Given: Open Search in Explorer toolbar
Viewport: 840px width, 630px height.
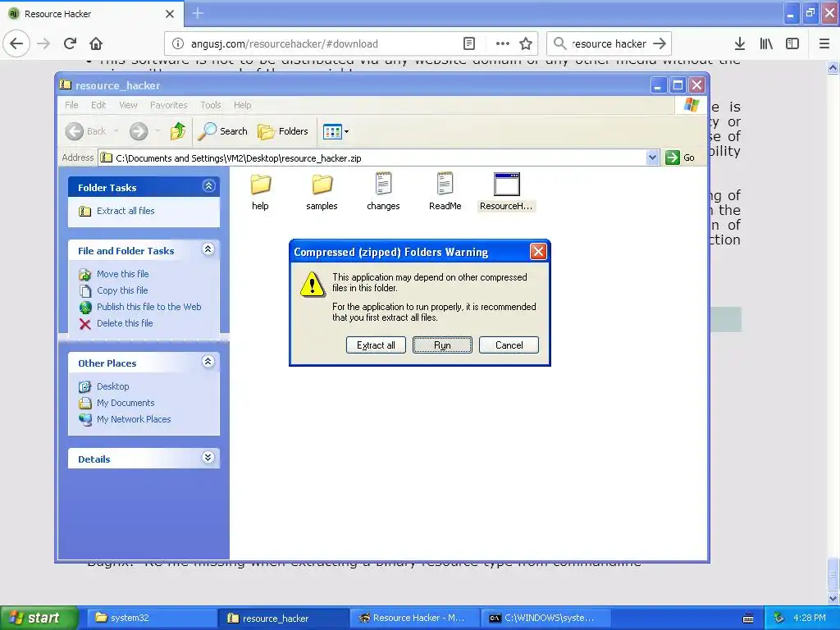Looking at the screenshot, I should coord(222,131).
